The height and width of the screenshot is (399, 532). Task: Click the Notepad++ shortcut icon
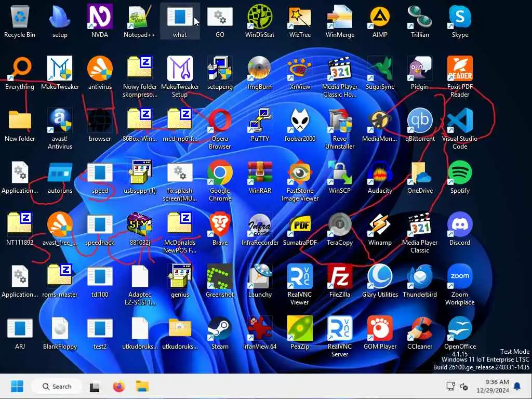pos(139,17)
